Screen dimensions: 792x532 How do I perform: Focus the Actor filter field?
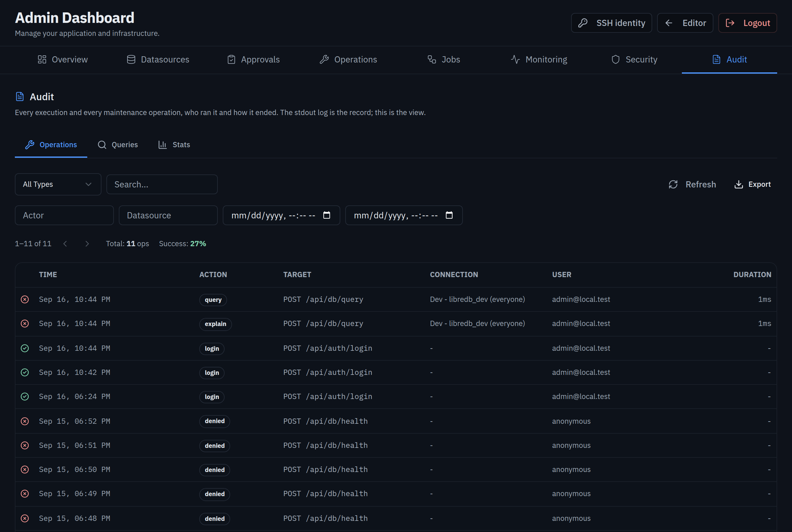tap(64, 215)
